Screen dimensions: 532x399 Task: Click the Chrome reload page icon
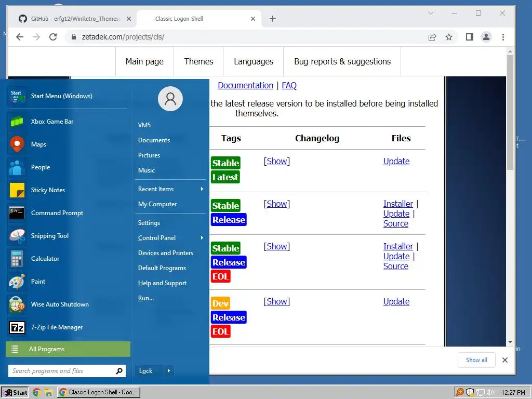[53, 37]
